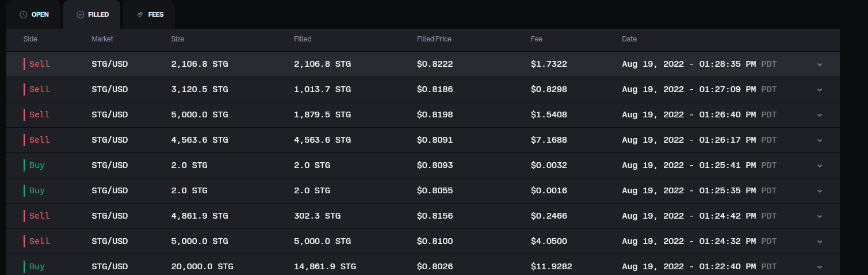This screenshot has height=275, width=868.
Task: Expand the buy order at 01:25:41 PM
Action: (820, 166)
